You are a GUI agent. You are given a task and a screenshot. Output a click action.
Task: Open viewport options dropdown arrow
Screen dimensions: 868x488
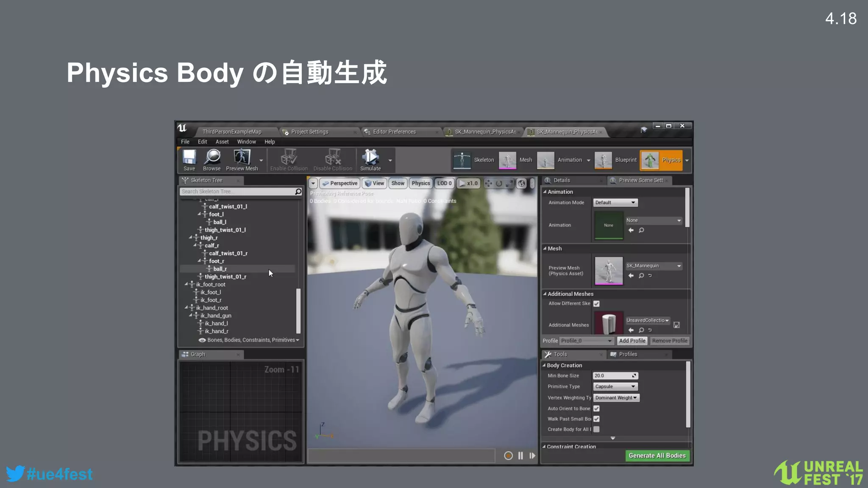tap(313, 183)
